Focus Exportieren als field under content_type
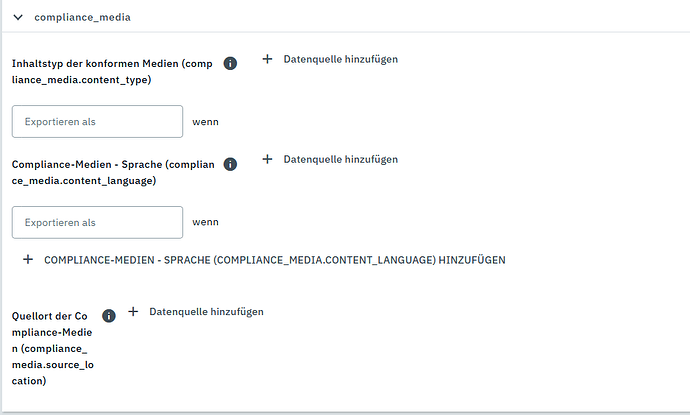Viewport: 690px width, 415px height. pyautogui.click(x=97, y=121)
